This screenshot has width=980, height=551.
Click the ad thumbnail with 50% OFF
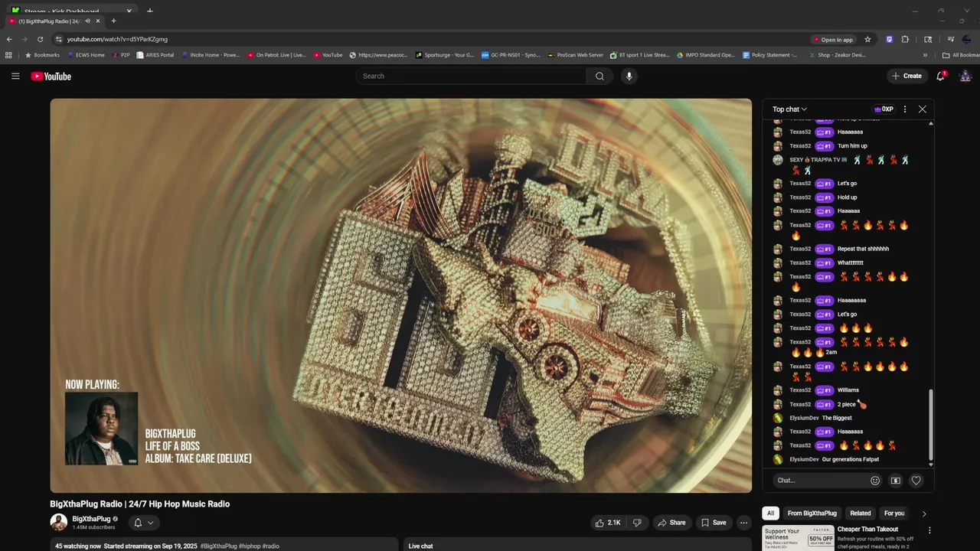(799, 538)
